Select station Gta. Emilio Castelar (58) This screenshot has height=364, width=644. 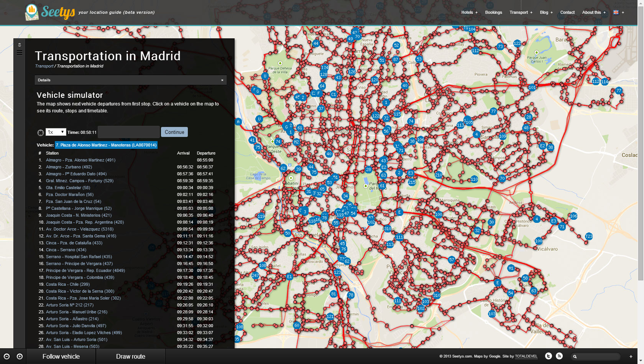[68, 188]
